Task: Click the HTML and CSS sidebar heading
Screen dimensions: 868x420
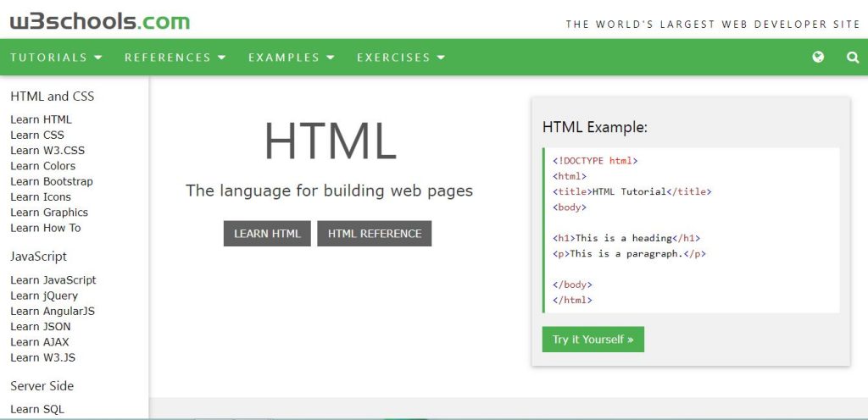Action: coord(52,97)
